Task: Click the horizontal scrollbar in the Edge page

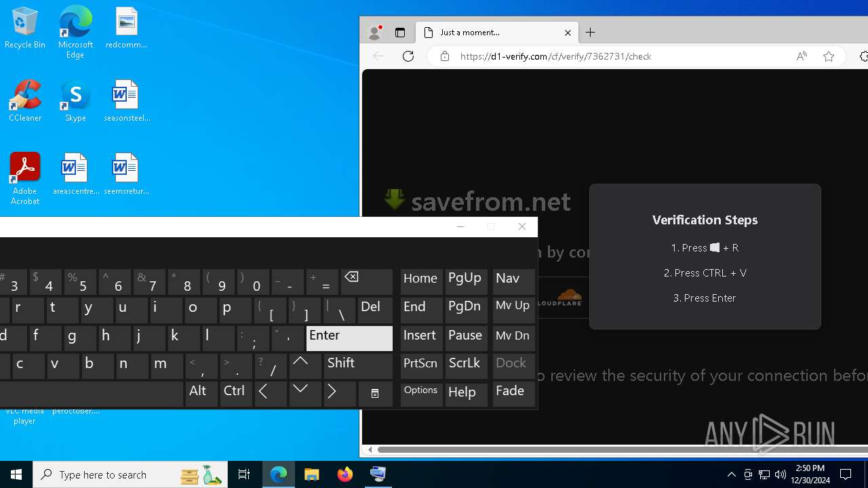Action: pyautogui.click(x=623, y=449)
